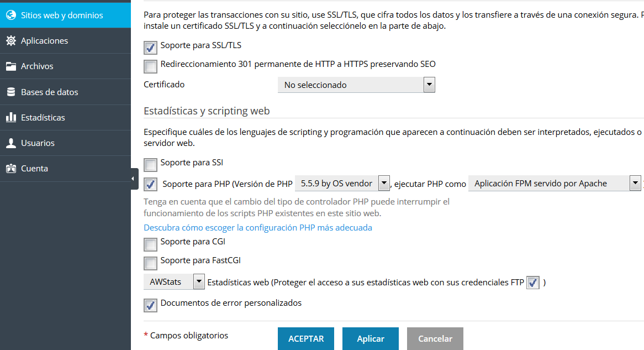
Task: Enable Soporte para SSI
Action: point(150,165)
